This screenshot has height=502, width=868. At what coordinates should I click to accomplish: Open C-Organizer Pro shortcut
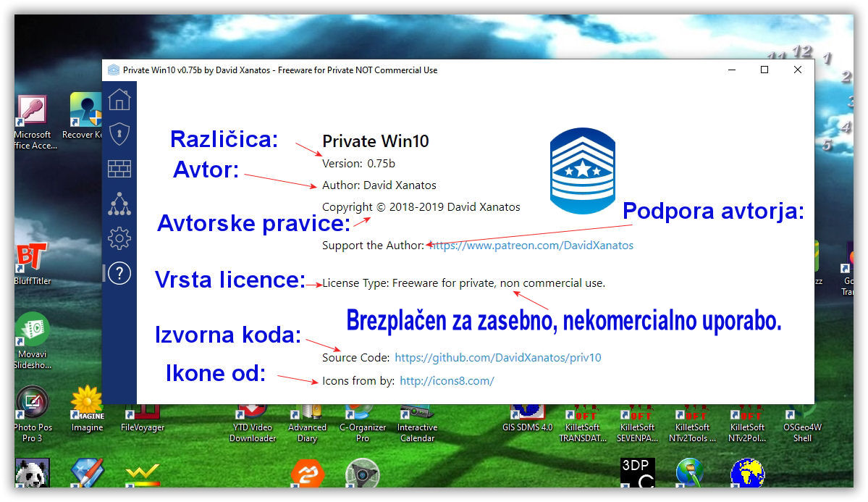click(x=363, y=424)
